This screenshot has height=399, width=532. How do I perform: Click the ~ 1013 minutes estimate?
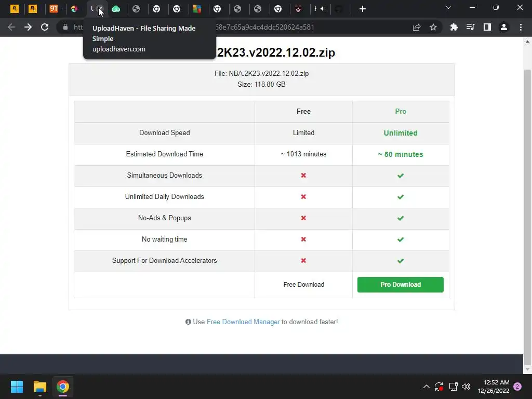coord(303,154)
